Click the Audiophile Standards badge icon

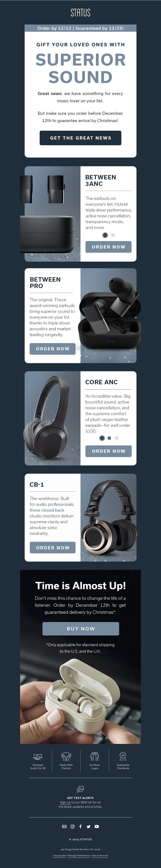[x=123, y=757]
